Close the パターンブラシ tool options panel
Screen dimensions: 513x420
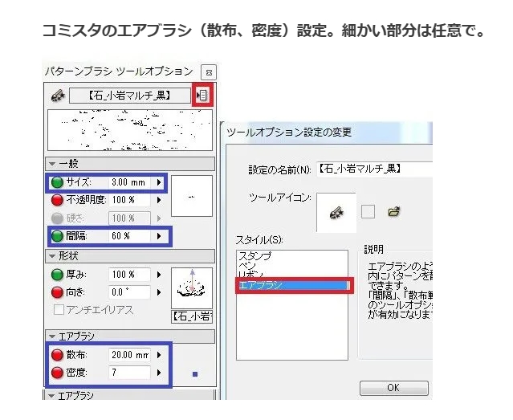pos(208,72)
